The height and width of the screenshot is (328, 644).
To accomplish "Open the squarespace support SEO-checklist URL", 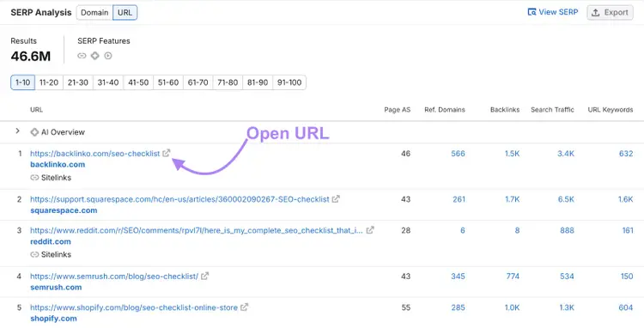I will 179,199.
